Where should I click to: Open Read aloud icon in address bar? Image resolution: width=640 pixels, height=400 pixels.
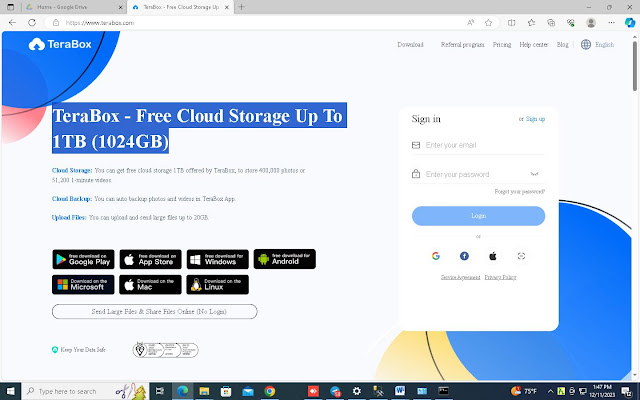(x=471, y=23)
